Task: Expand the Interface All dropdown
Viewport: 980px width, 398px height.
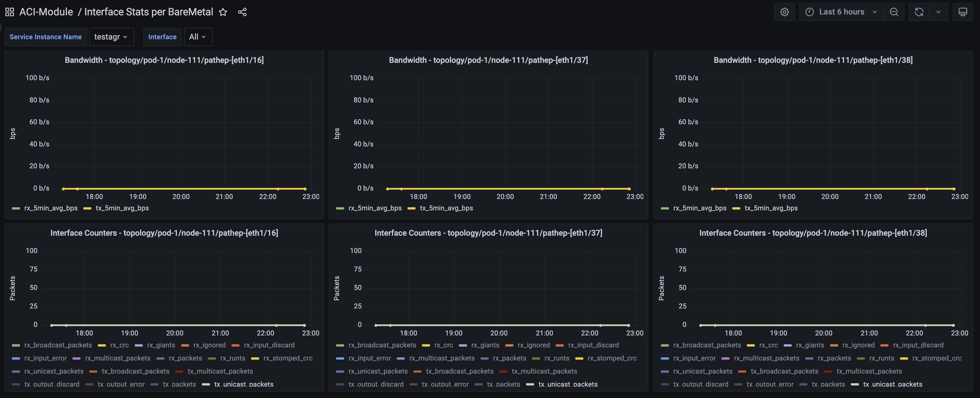Action: pyautogui.click(x=198, y=37)
